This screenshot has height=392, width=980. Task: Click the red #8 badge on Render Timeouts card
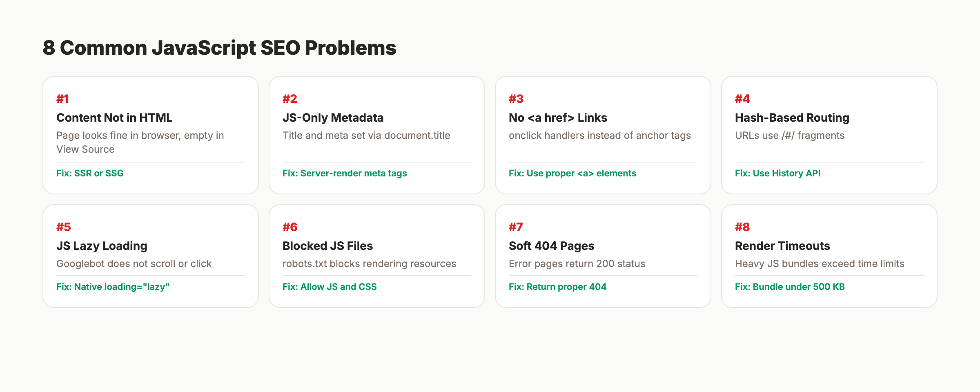tap(742, 227)
